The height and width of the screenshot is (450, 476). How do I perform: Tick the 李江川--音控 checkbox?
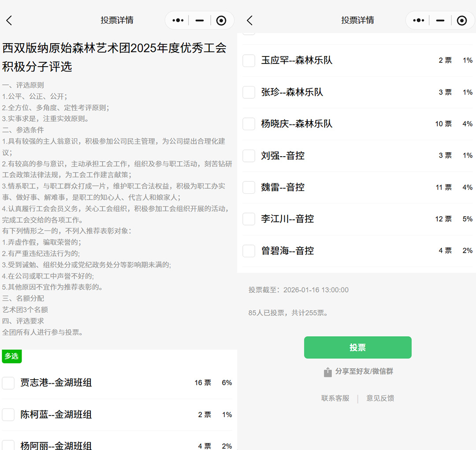click(249, 219)
